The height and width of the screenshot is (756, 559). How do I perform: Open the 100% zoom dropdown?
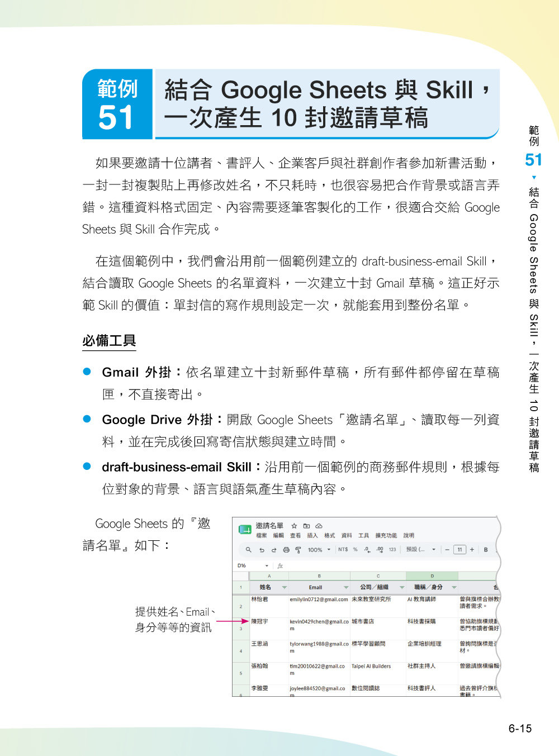point(319,550)
